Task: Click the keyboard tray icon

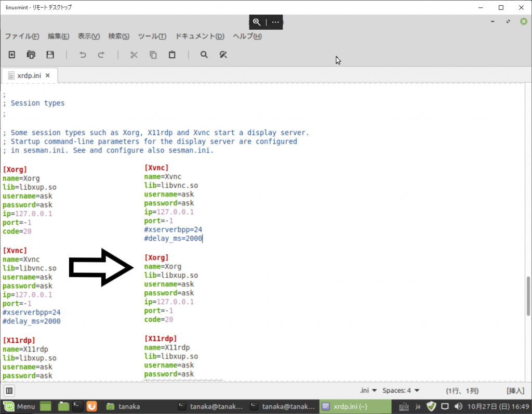Action: [x=403, y=407]
